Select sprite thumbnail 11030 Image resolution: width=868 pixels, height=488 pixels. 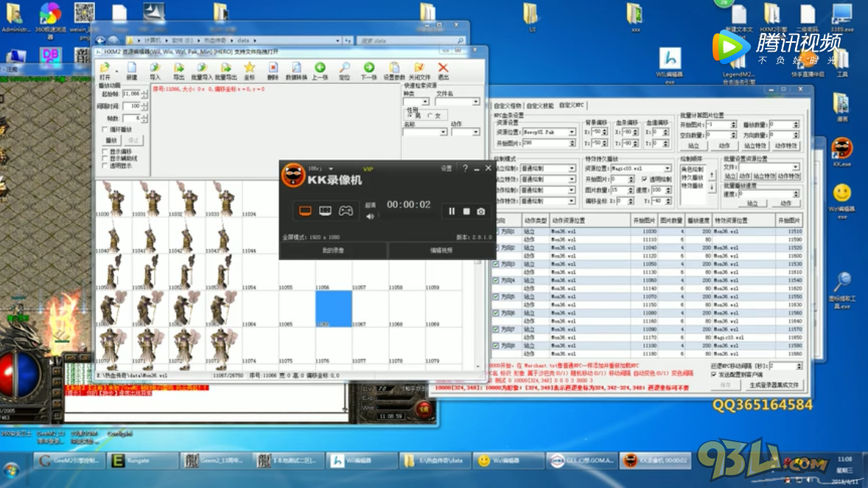coord(113,198)
